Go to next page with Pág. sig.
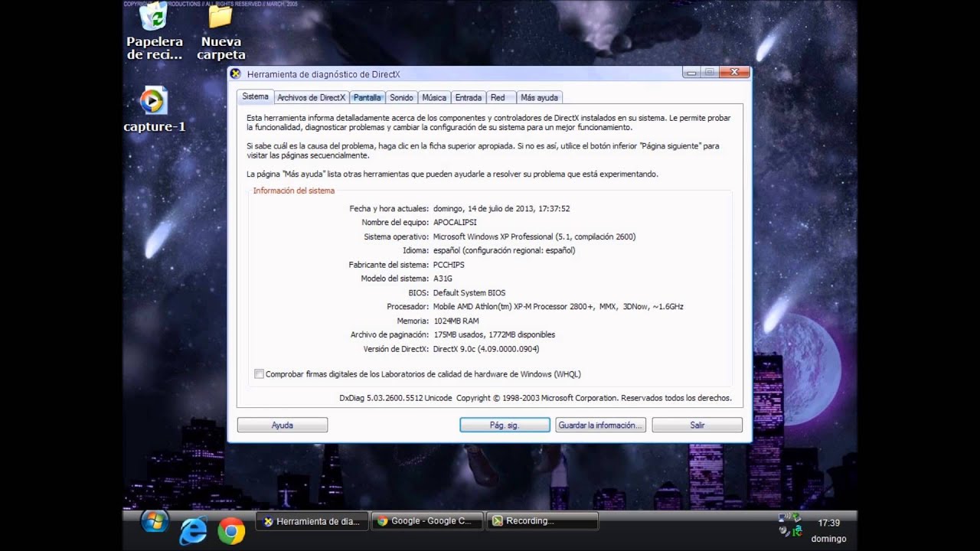 click(x=505, y=425)
